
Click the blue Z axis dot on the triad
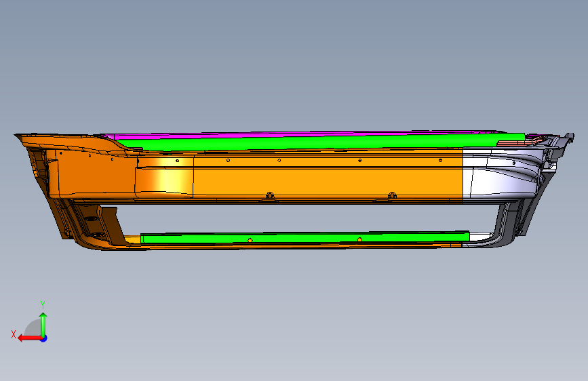click(x=44, y=338)
